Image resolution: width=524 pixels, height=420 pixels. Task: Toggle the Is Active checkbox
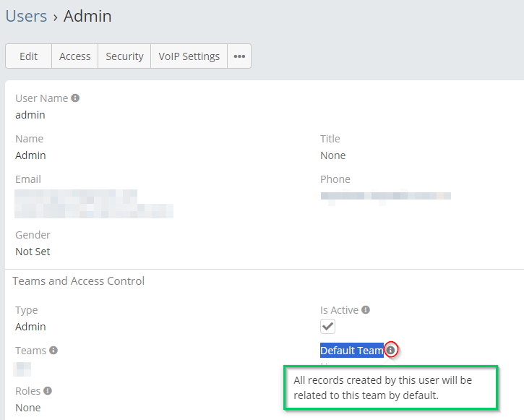(x=327, y=326)
